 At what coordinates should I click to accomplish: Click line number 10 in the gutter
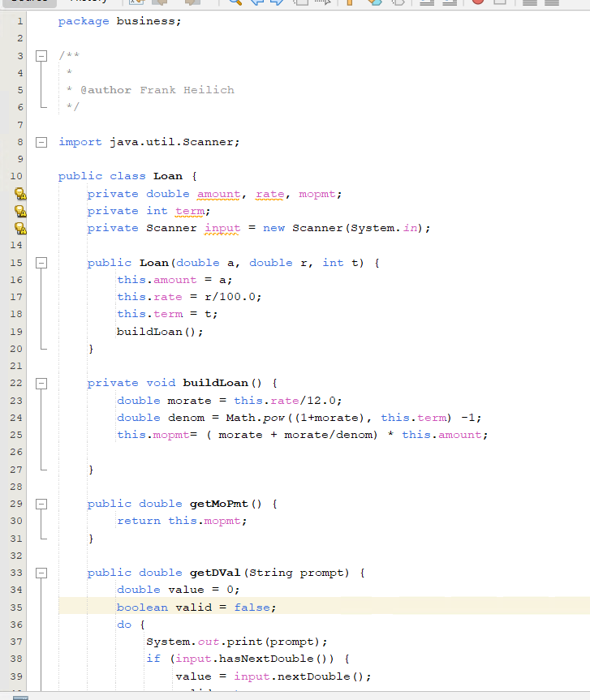tap(16, 176)
